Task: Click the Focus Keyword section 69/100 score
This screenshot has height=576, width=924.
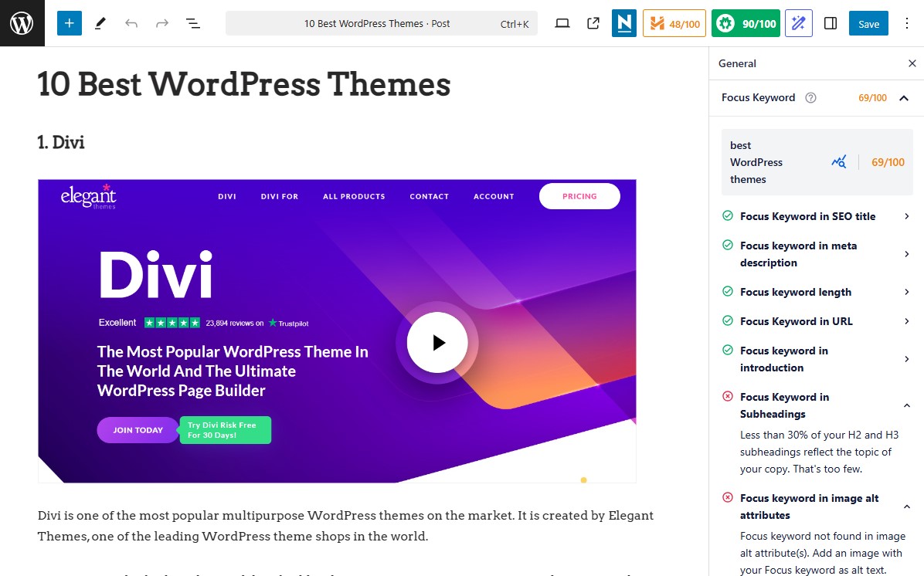Action: click(872, 98)
